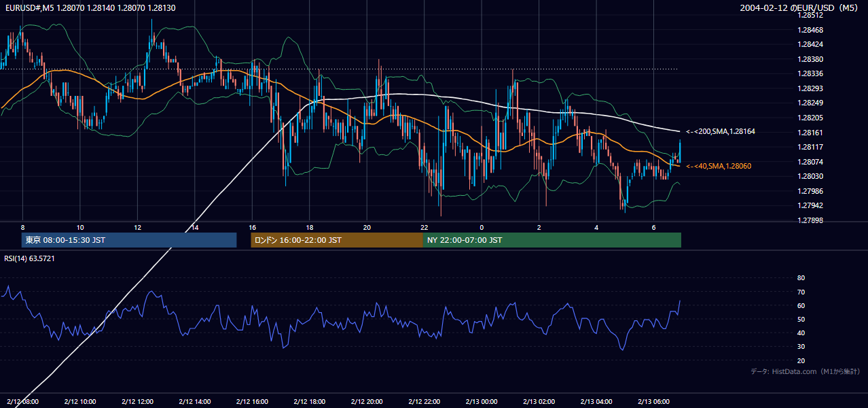Screen dimensions: 868x408
Task: Click price axis label 1.28249
Action: [810, 103]
